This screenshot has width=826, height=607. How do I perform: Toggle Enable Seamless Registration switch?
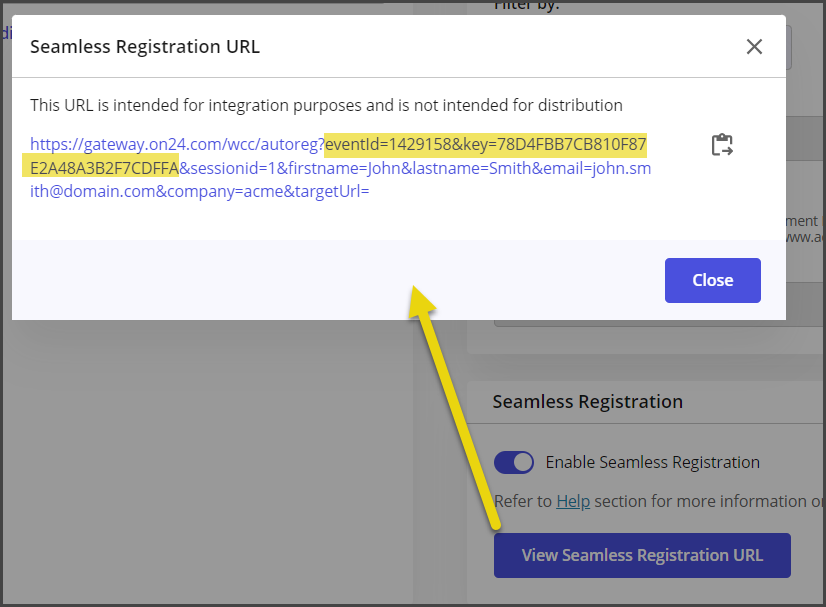[x=514, y=463]
